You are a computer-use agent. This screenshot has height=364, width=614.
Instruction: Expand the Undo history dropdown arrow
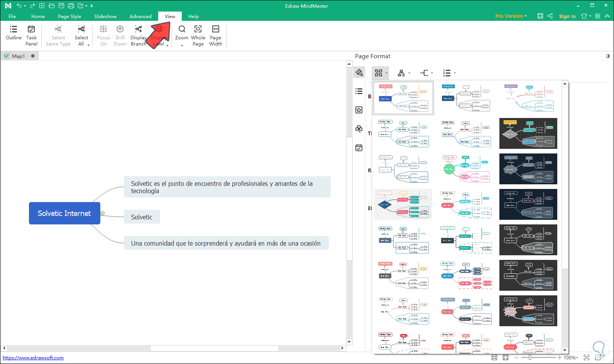pyautogui.click(x=25, y=6)
